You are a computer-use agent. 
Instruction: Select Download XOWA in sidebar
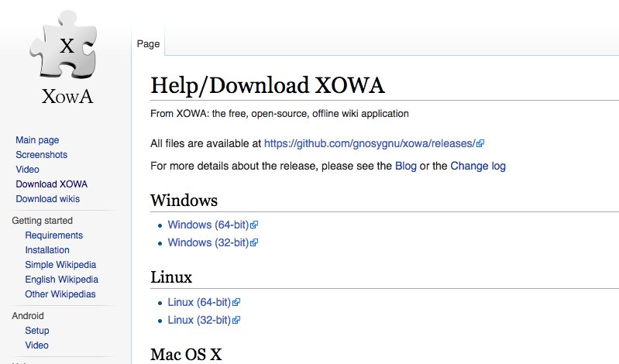[x=52, y=184]
